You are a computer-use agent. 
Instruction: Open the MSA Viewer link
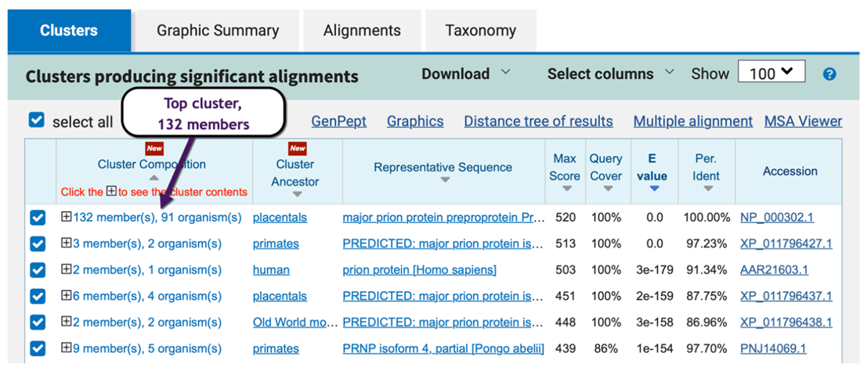click(803, 121)
